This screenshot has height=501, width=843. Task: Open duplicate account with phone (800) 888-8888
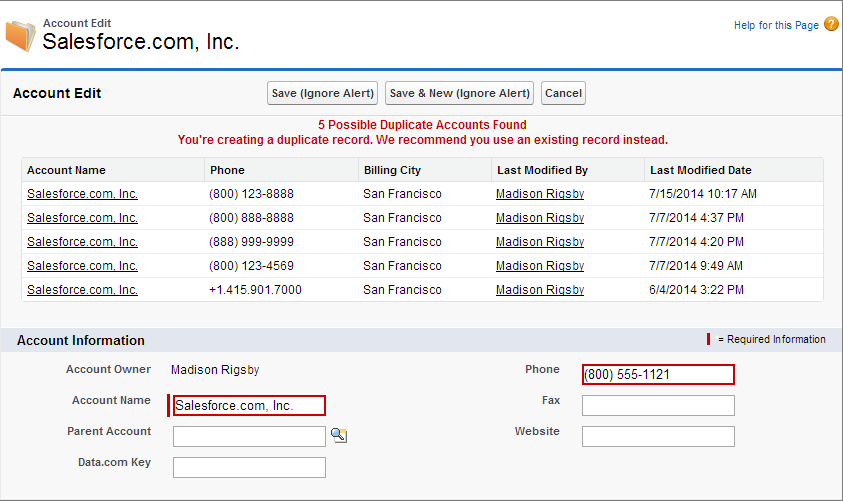82,218
